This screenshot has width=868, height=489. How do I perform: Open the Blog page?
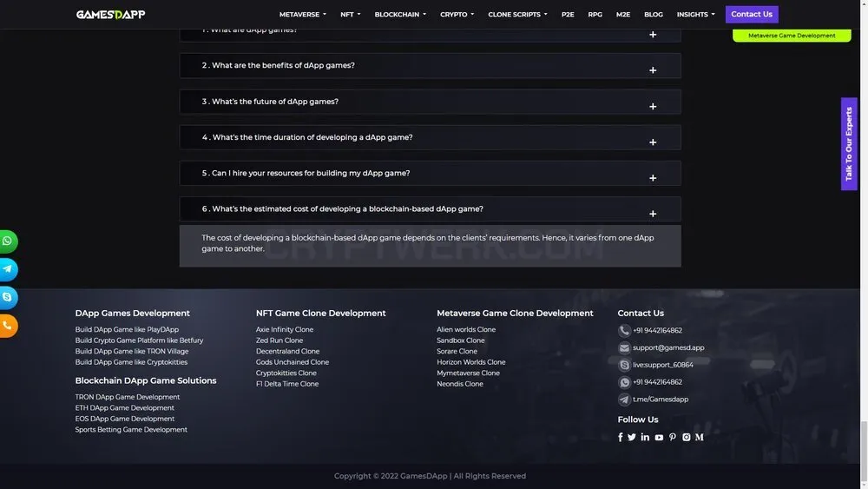click(654, 15)
